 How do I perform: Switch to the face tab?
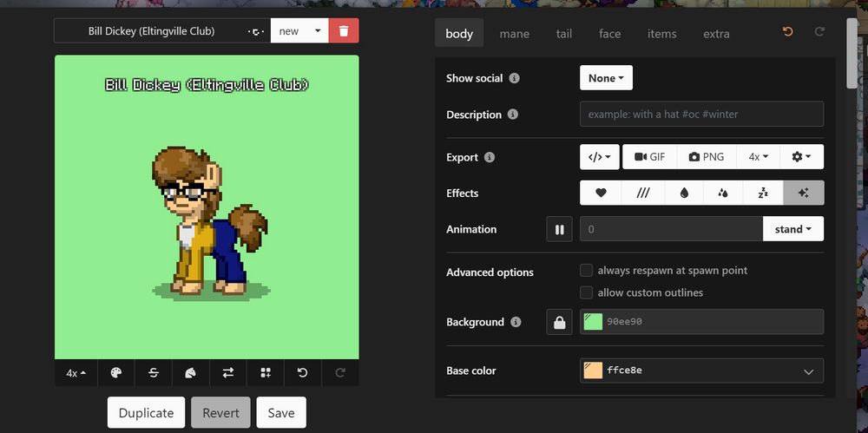click(x=609, y=33)
